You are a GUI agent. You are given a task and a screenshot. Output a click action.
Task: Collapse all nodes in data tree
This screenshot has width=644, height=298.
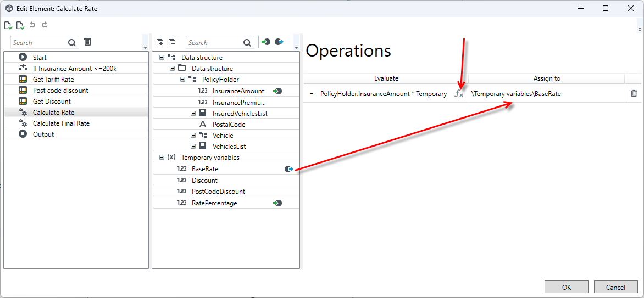click(x=171, y=42)
